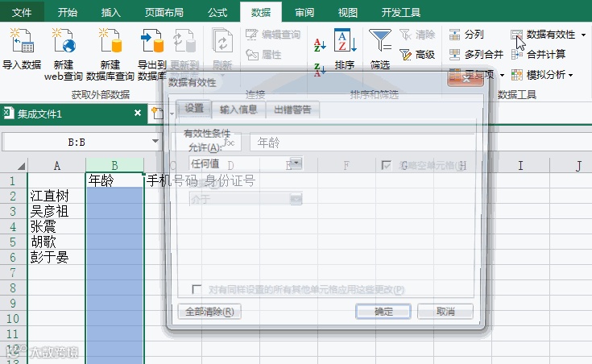Open the File (文件) menu

22,12
